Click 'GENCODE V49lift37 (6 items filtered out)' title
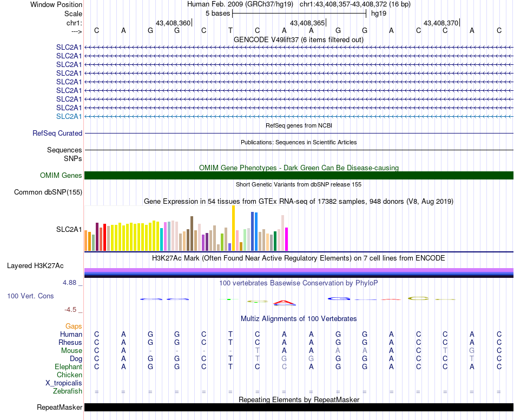The width and height of the screenshot is (514, 420). pyautogui.click(x=299, y=39)
